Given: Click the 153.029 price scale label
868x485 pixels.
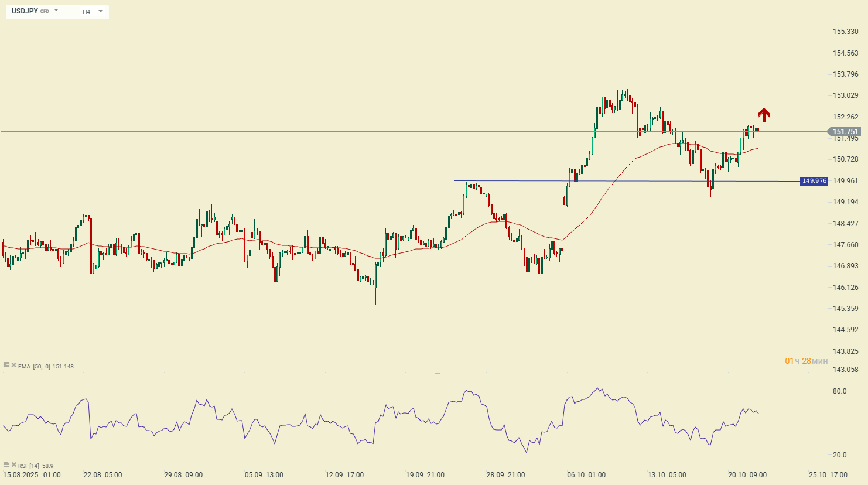Looking at the screenshot, I should 845,95.
